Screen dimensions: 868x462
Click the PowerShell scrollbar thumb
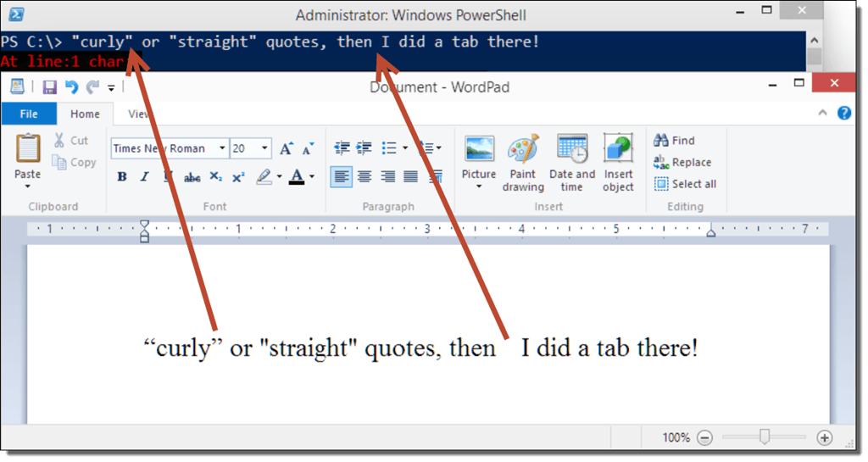coord(814,57)
